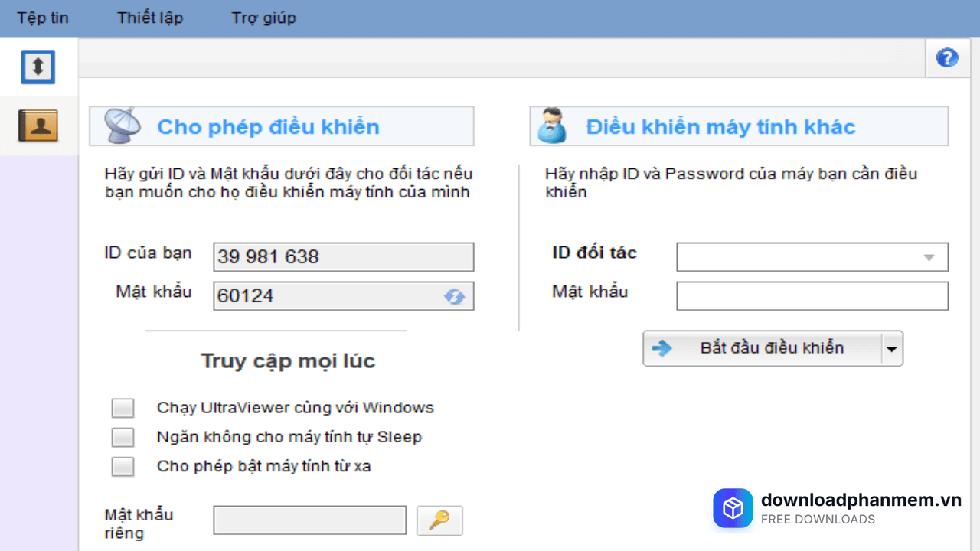Click the partner avatar icon near Điều khiển máy tính khác

[x=553, y=125]
